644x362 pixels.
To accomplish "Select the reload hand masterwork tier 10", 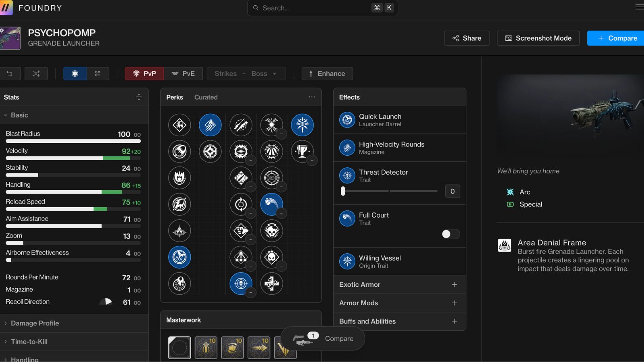I will (x=232, y=348).
